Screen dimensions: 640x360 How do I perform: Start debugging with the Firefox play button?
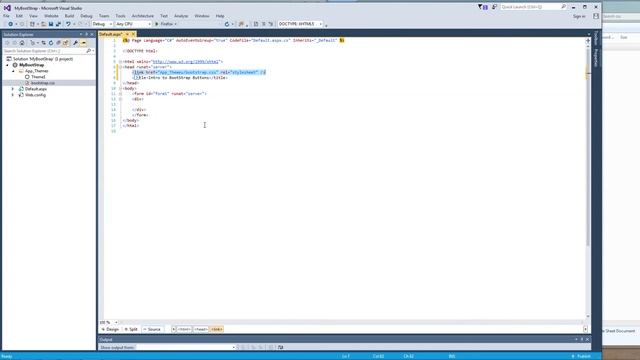157,24
